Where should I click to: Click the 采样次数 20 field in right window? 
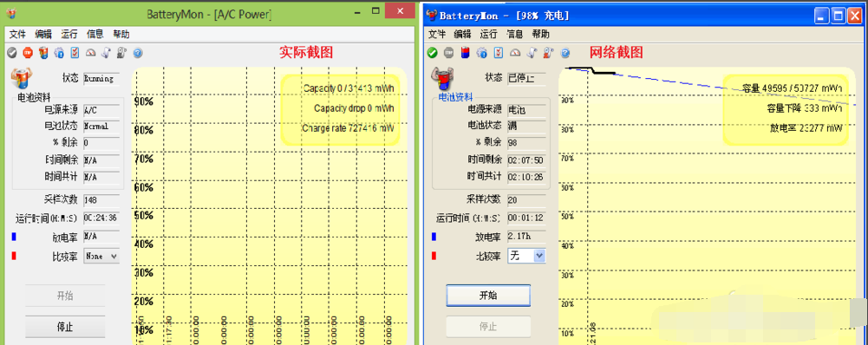coord(526,200)
